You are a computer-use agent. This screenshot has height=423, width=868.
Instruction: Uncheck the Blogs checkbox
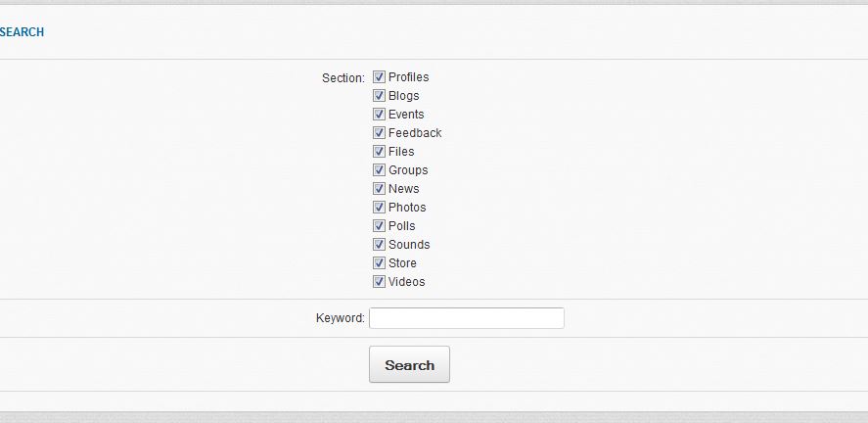click(379, 96)
